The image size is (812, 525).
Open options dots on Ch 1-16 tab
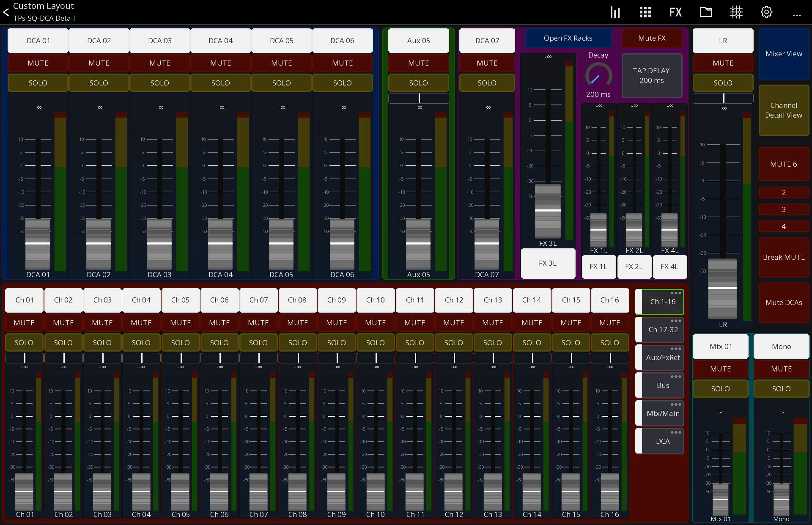[x=676, y=293]
